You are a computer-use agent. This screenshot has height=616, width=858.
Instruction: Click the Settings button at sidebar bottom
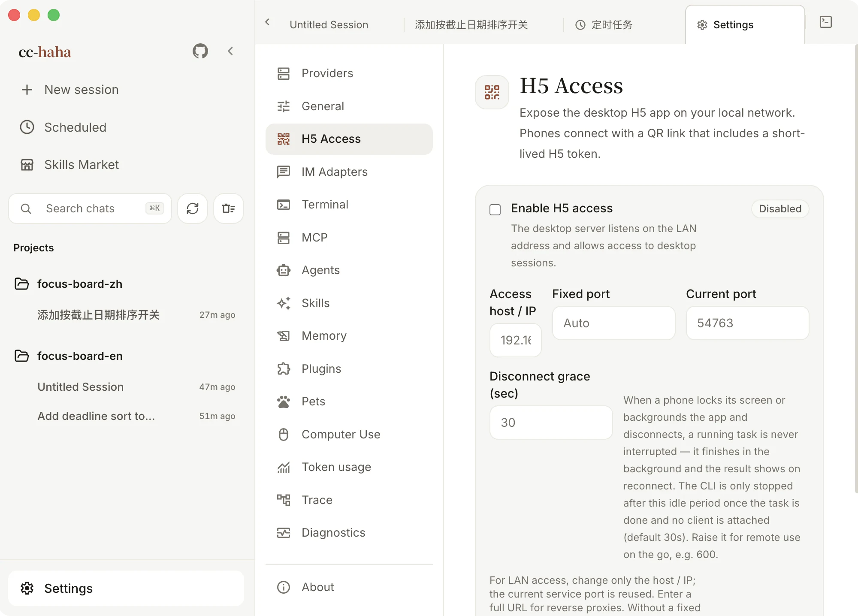click(x=126, y=588)
